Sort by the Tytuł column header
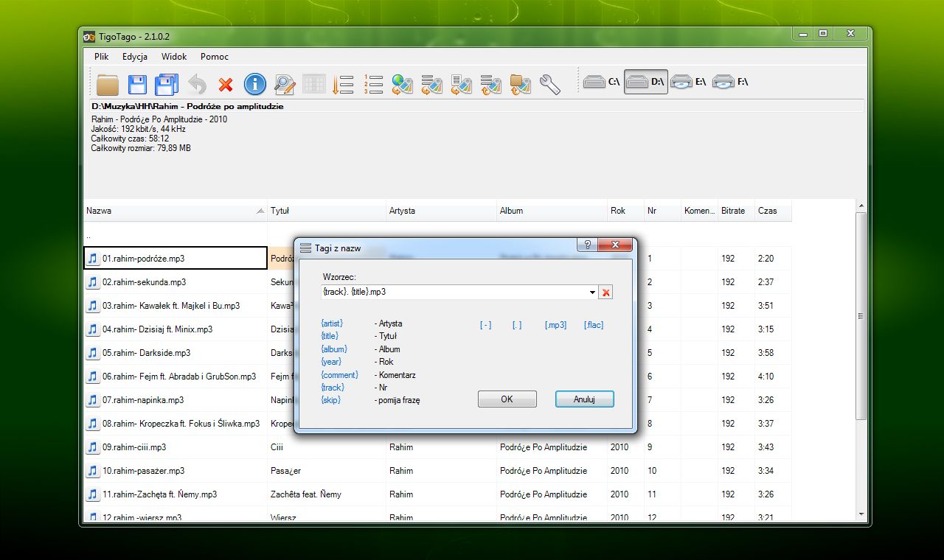This screenshot has width=944, height=560. (x=327, y=211)
